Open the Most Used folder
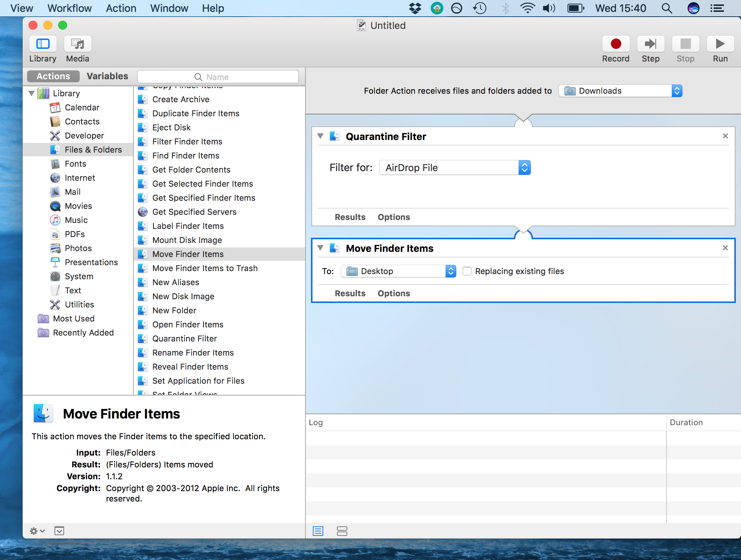 pyautogui.click(x=73, y=319)
